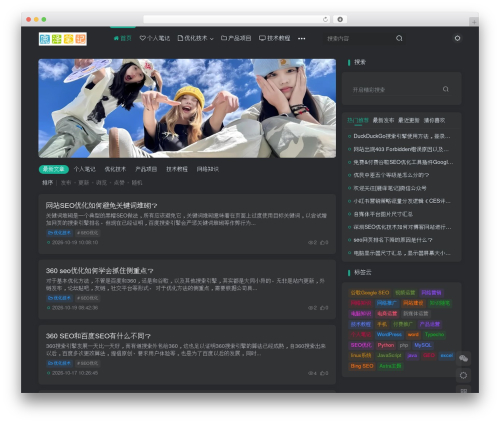Viewport: 500px width, 423px height.
Task: Open the floating WeChat icon button
Action: [x=463, y=358]
